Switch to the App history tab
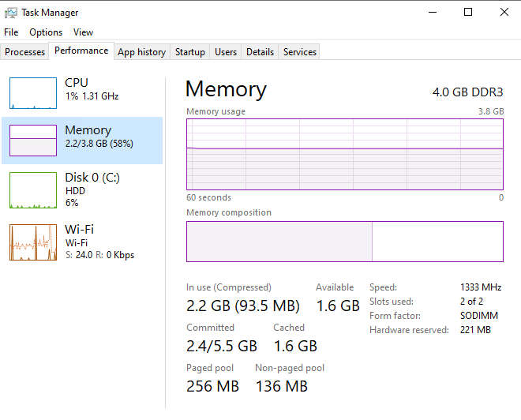 click(x=141, y=52)
